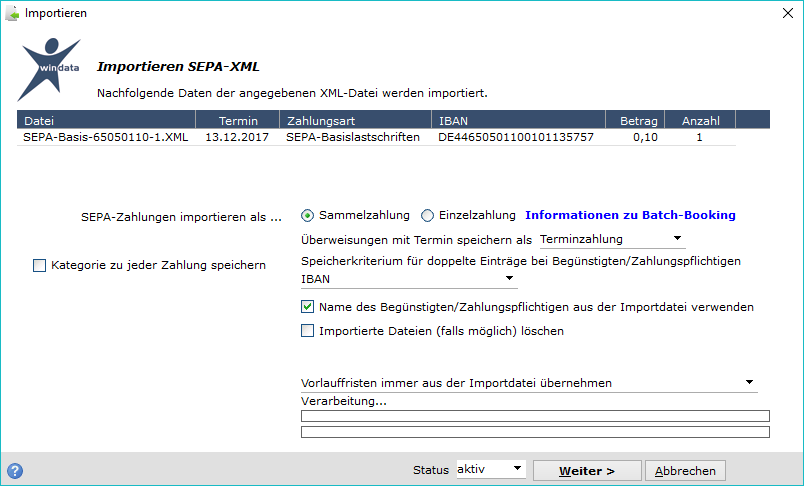Image resolution: width=804 pixels, height=486 pixels.
Task: Click the Anzahl column header
Action: (x=700, y=120)
